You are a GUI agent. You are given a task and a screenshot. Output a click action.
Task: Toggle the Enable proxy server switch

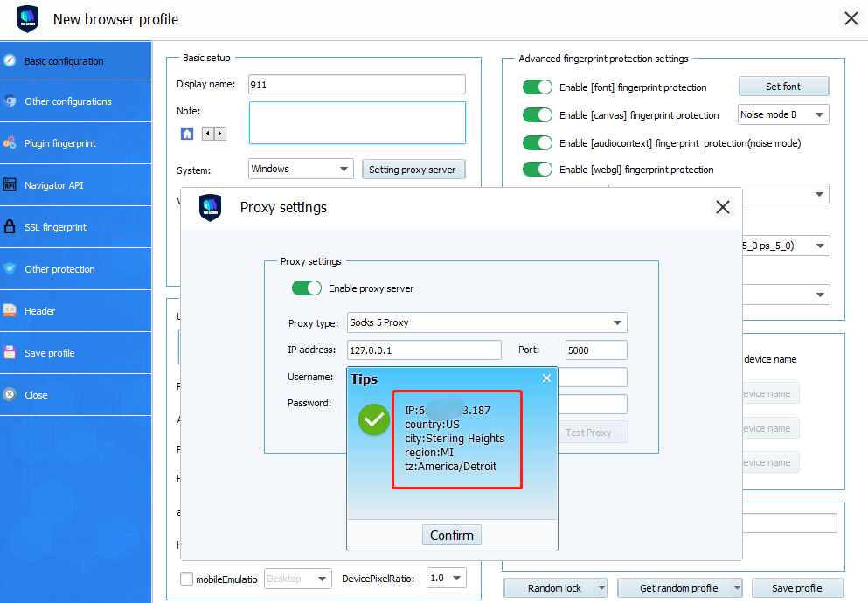307,288
